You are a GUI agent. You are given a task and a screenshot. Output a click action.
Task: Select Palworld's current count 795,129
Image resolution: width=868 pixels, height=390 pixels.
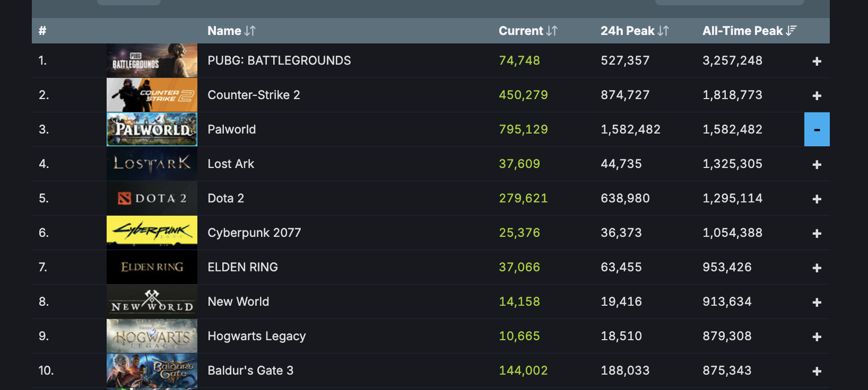point(523,129)
